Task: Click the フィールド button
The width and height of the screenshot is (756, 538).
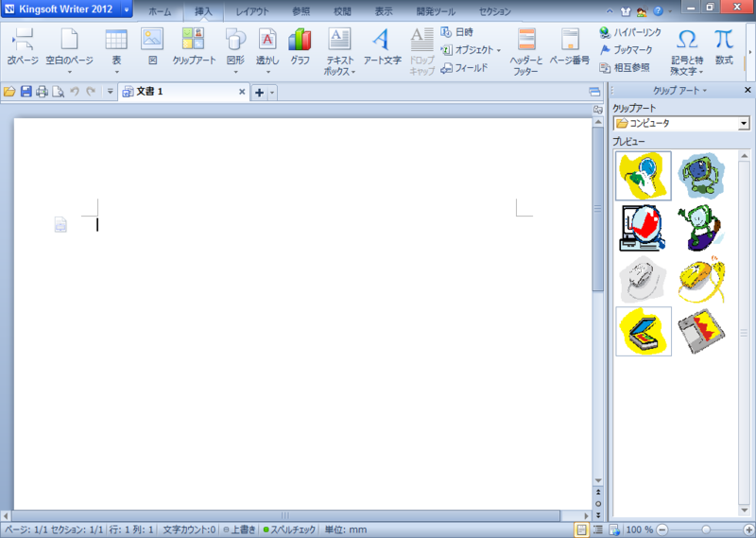Action: pyautogui.click(x=464, y=68)
